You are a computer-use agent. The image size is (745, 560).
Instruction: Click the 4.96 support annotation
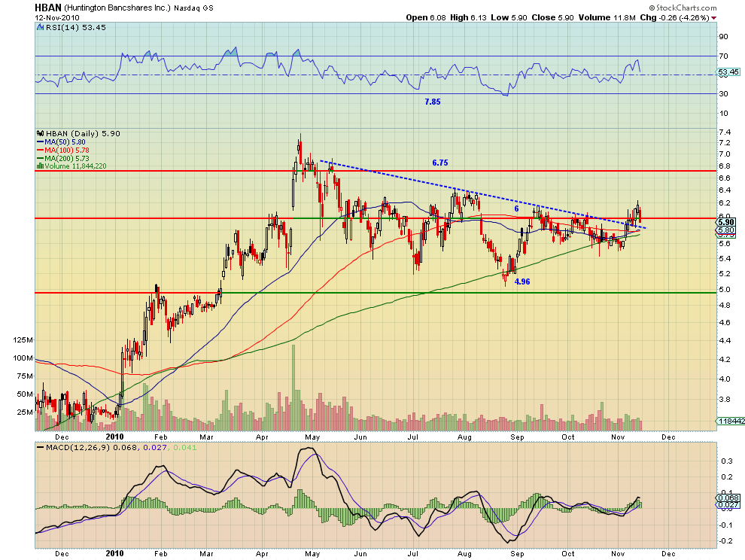(522, 282)
